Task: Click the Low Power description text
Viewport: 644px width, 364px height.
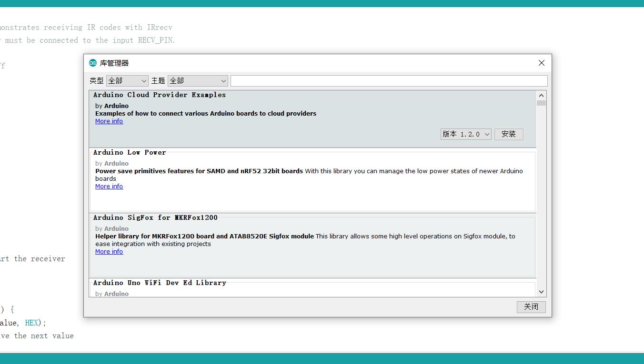Action: [x=309, y=175]
